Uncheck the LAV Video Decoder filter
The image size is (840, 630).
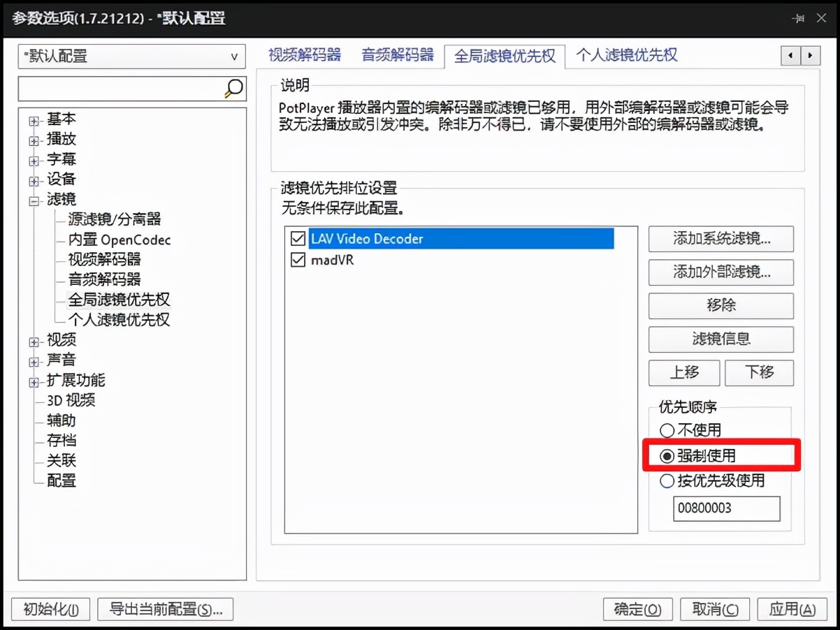(x=298, y=238)
